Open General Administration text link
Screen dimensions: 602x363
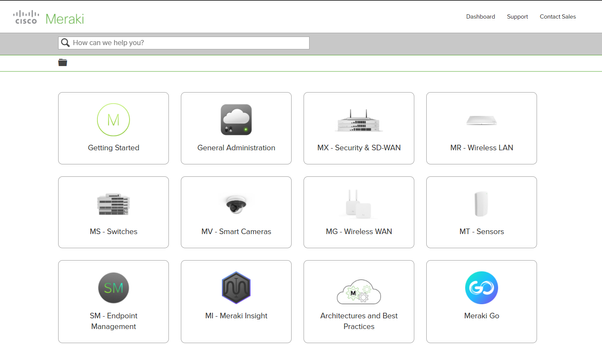tap(236, 148)
